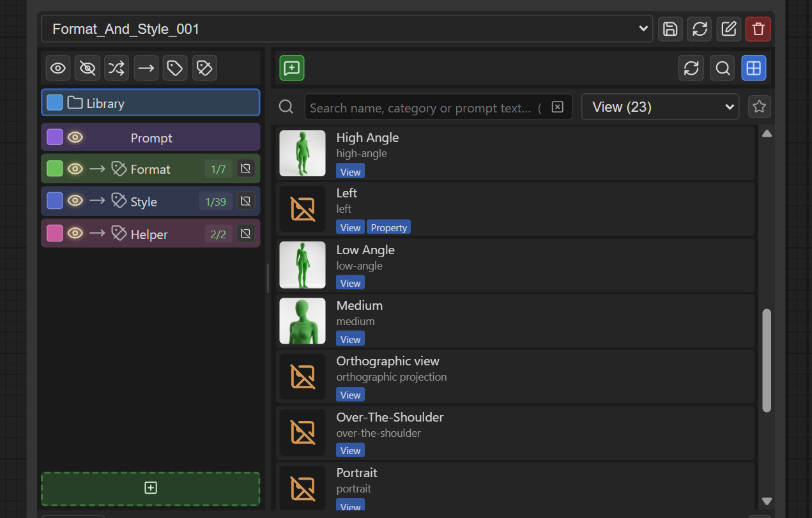Focus the search name, category or prompt field

pos(440,107)
